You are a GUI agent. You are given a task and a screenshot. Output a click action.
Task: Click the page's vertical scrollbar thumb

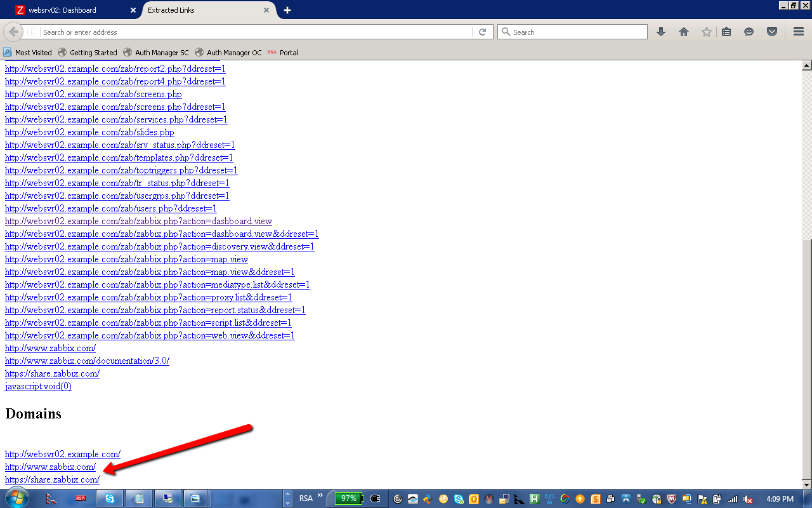807,356
